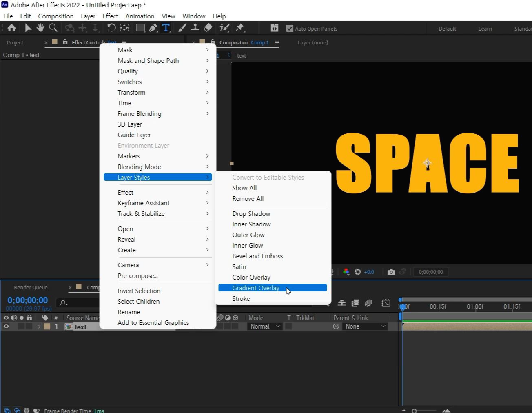Expand the Camera submenu

click(x=158, y=265)
